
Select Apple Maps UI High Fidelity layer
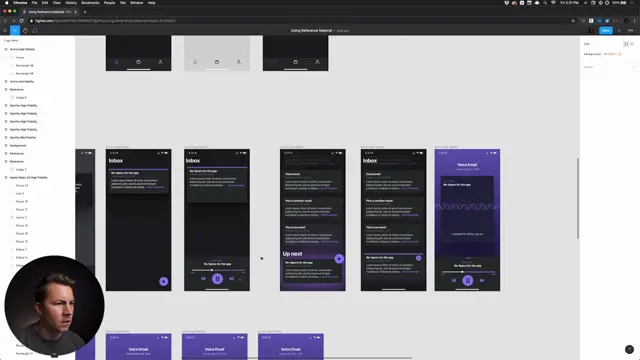pos(29,178)
